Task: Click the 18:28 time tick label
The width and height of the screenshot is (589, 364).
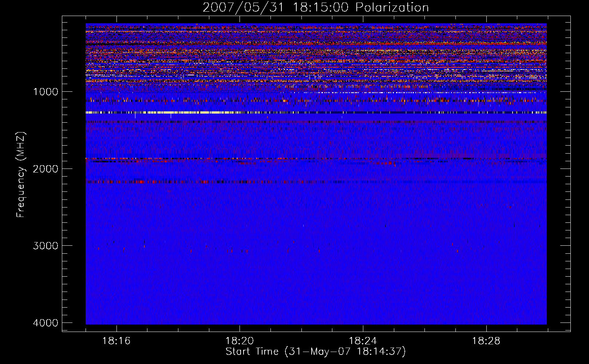Action: click(486, 341)
